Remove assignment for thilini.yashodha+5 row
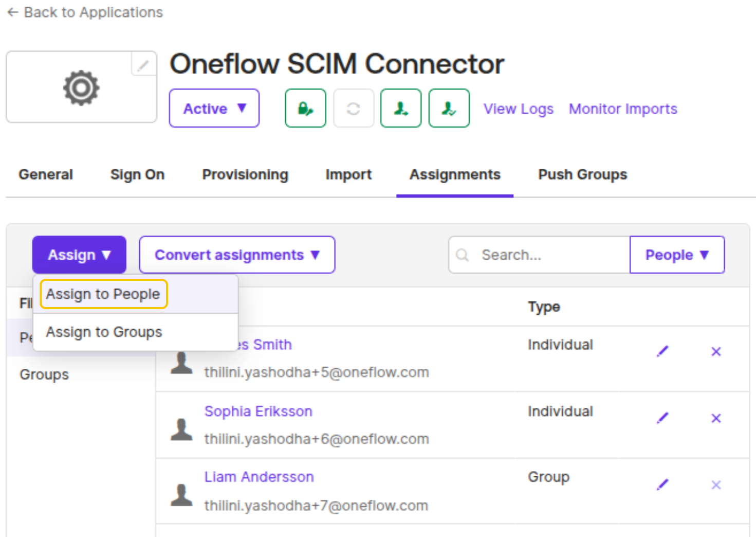Screen dimensions: 756x537 point(716,351)
